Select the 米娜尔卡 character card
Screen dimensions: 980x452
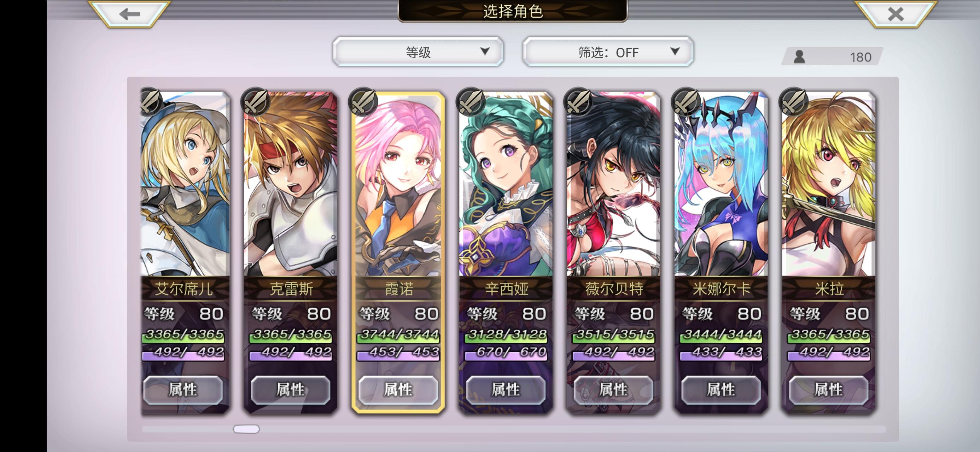click(x=721, y=252)
